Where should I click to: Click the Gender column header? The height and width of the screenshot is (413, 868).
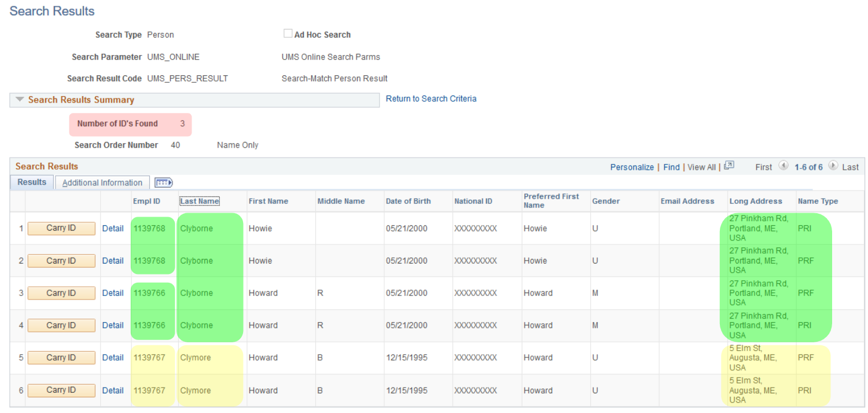[606, 201]
